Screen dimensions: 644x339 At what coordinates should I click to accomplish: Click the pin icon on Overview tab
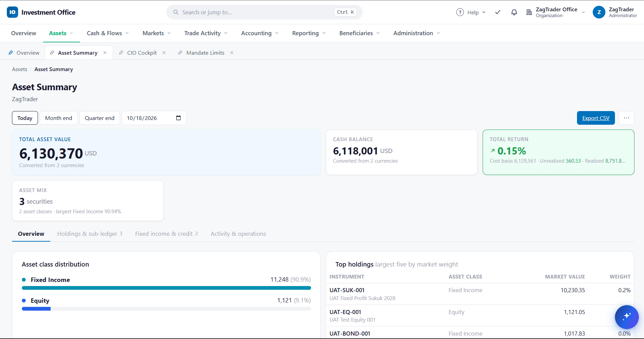coord(11,53)
